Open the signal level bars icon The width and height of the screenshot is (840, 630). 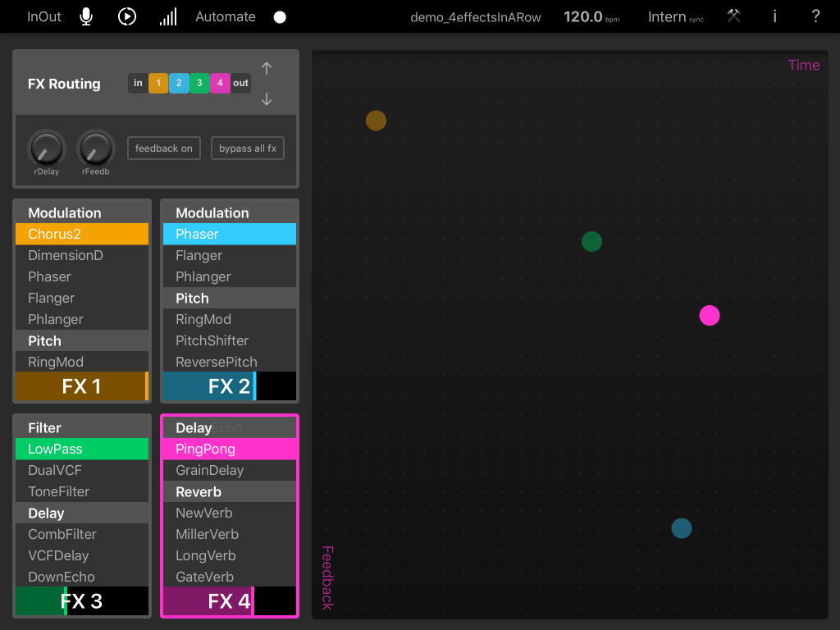point(167,16)
